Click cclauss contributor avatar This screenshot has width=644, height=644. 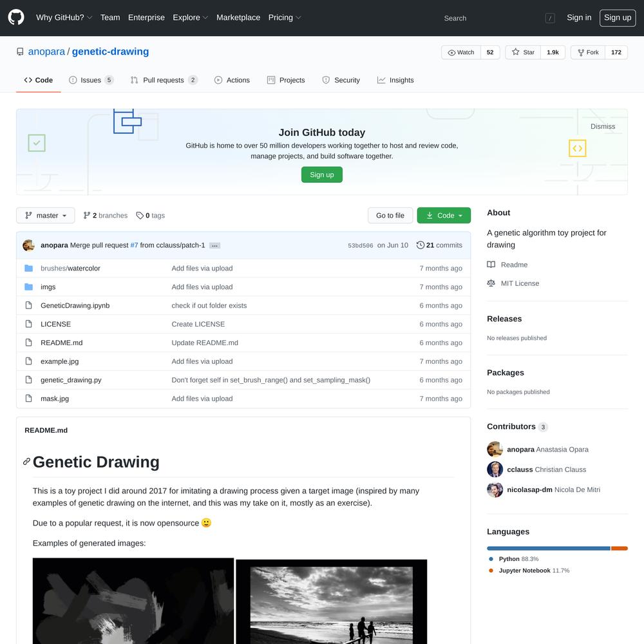pos(495,469)
